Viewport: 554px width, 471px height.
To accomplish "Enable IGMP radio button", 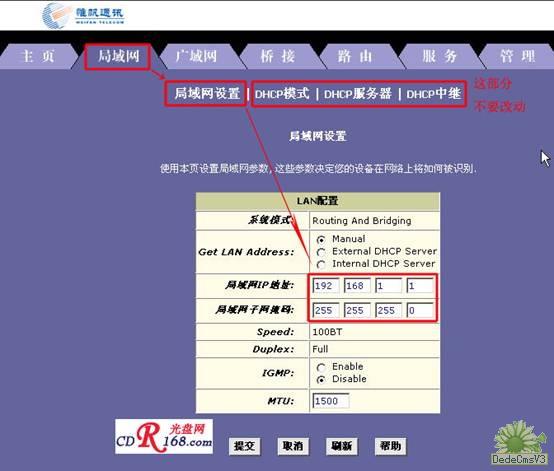I will (321, 367).
